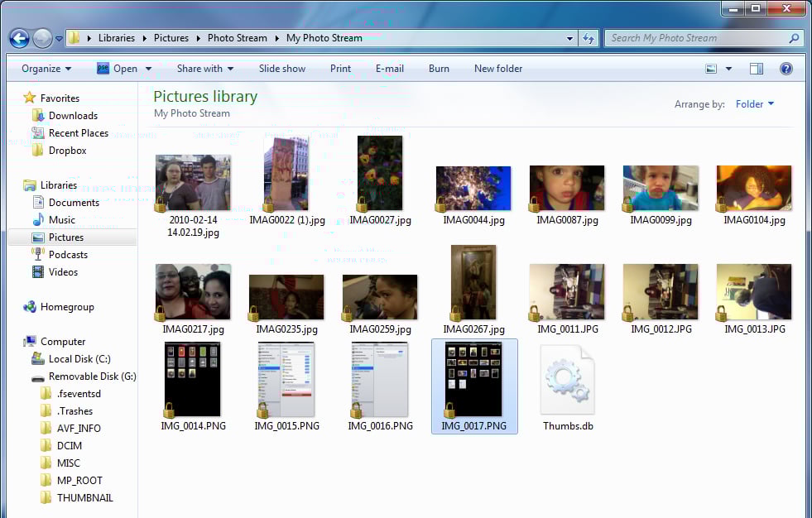Image resolution: width=812 pixels, height=518 pixels.
Task: Open the Arrange by Folder dropdown
Action: pos(755,104)
